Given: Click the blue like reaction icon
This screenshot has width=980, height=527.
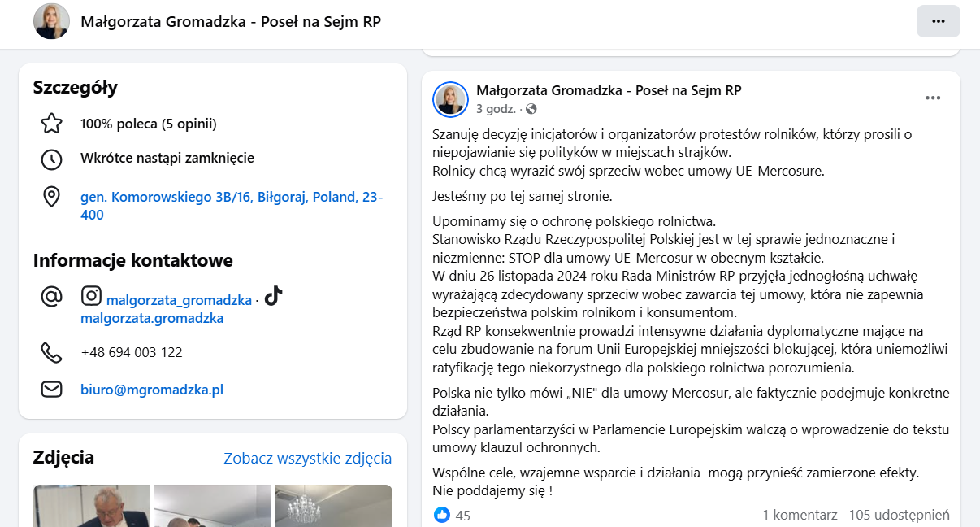Looking at the screenshot, I should tap(442, 515).
